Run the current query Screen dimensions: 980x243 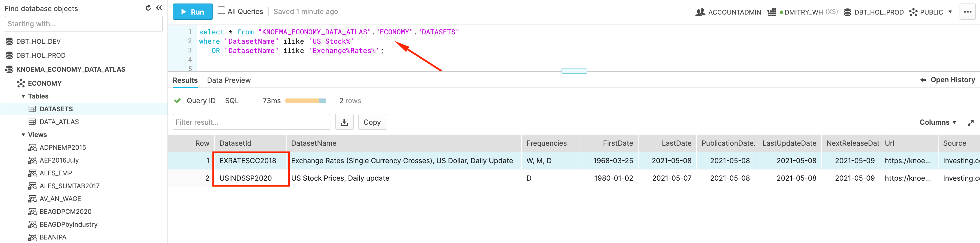click(193, 12)
